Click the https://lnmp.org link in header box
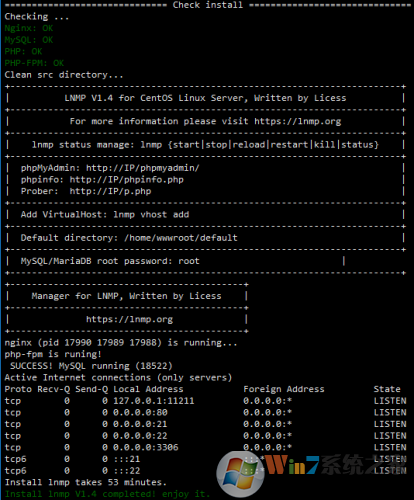Screen dimensions: 414x500 pos(298,121)
